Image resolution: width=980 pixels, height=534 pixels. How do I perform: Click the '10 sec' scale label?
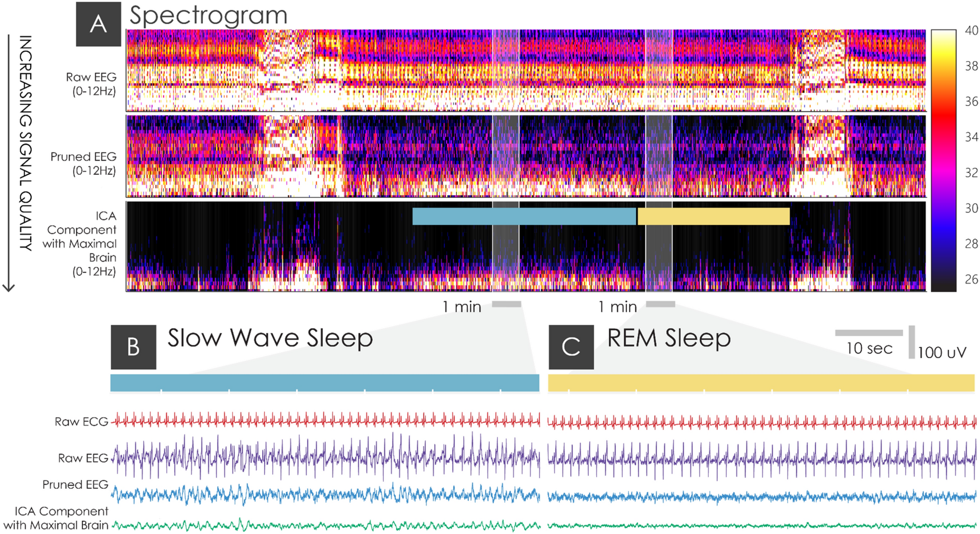pyautogui.click(x=869, y=349)
